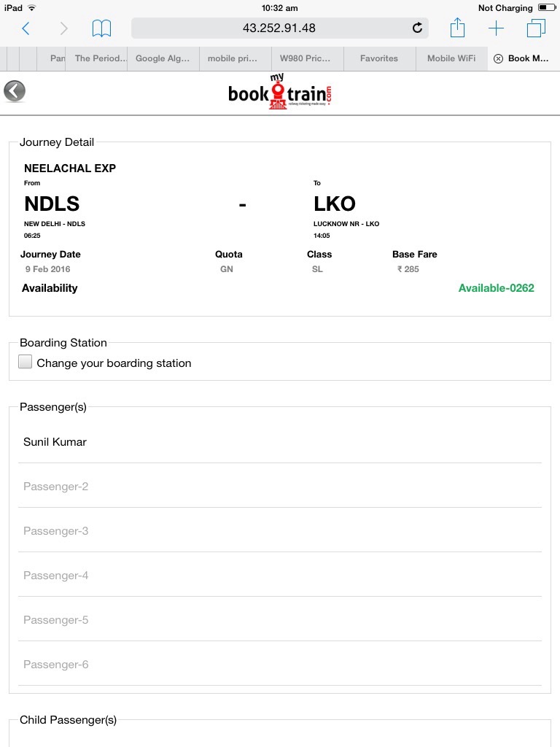Open the Safari bookmarks book icon

101,28
